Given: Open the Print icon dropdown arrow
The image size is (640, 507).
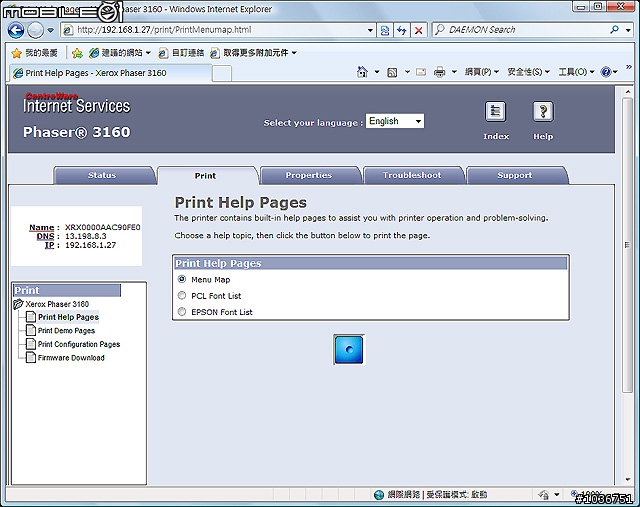Looking at the screenshot, I should (x=454, y=72).
